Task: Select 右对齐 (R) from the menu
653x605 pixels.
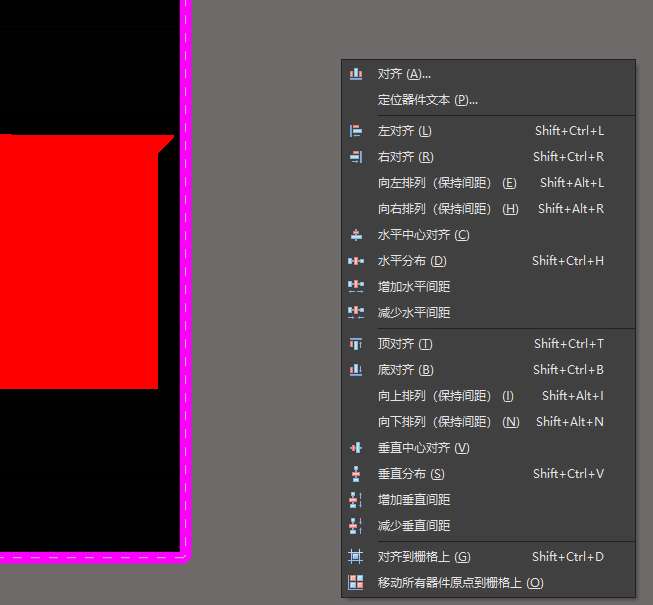Action: tap(488, 157)
